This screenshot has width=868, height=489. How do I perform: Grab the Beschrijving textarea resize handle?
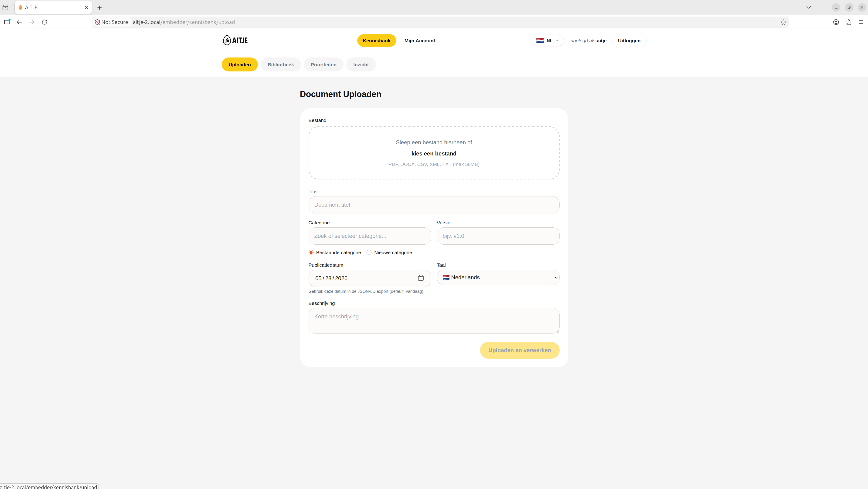coord(557,331)
